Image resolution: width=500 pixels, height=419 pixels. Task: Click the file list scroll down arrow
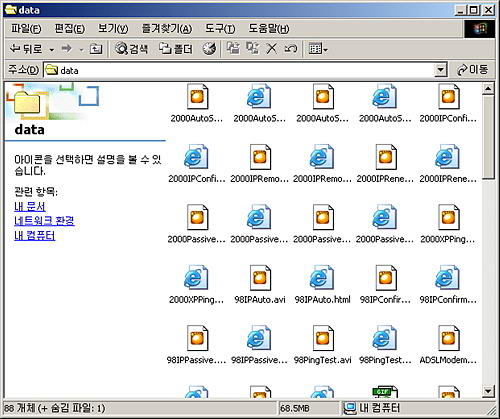488,391
